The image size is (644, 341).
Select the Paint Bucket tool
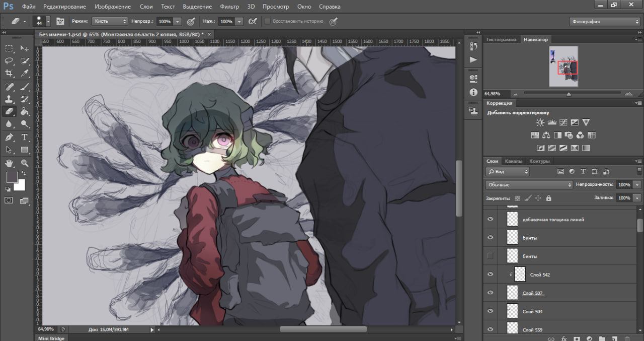click(24, 111)
